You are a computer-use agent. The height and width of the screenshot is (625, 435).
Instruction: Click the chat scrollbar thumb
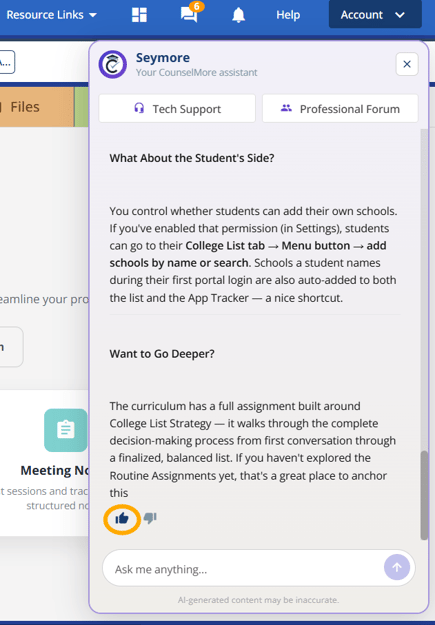(x=424, y=495)
